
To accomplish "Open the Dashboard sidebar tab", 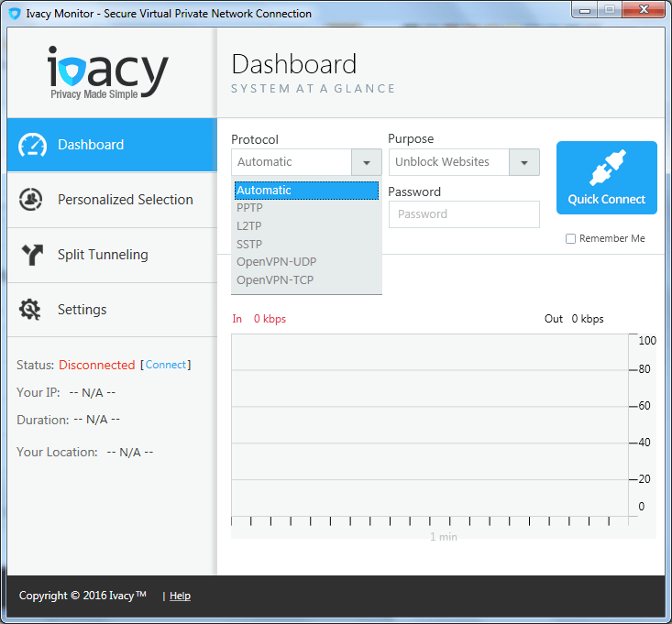I will [x=112, y=145].
